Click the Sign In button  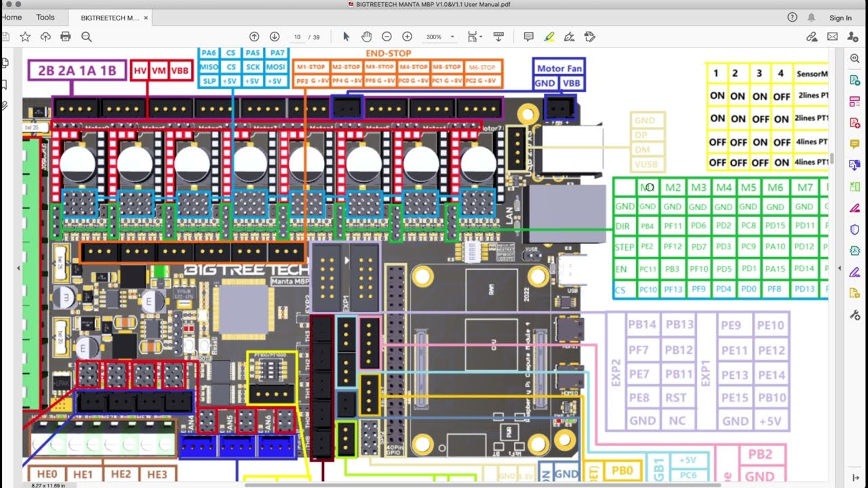[x=840, y=18]
